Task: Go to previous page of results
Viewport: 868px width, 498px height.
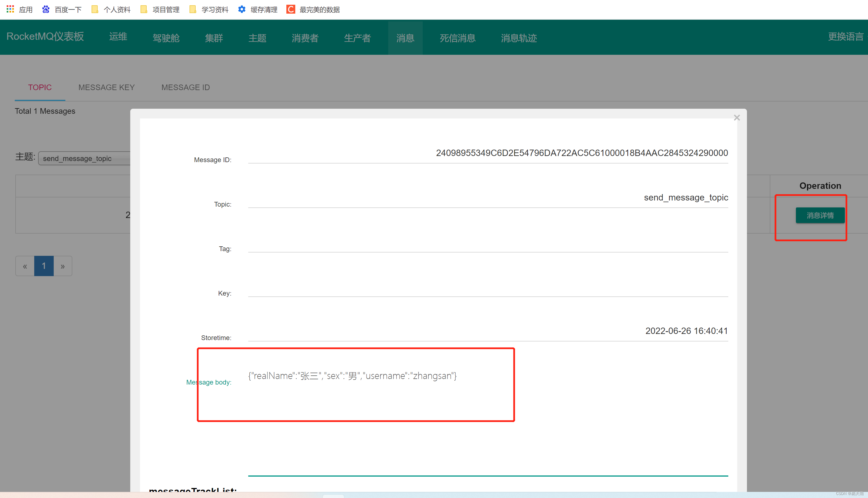Action: click(x=25, y=266)
